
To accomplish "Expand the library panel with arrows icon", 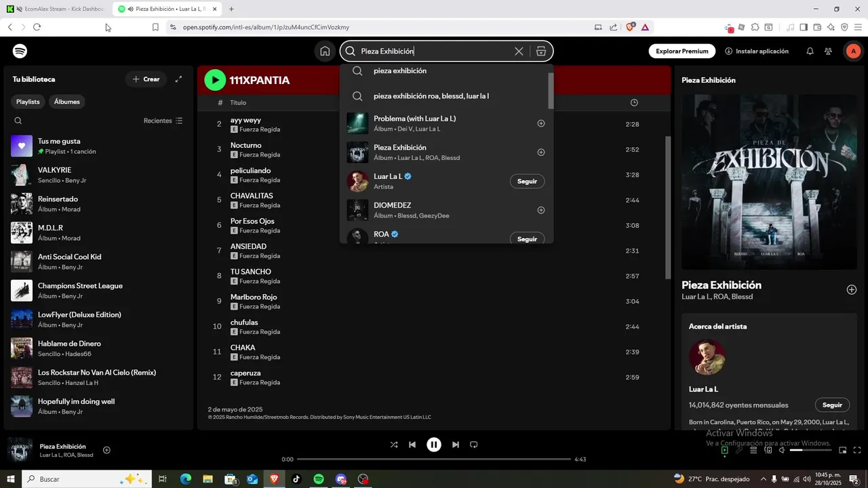I will (x=179, y=79).
